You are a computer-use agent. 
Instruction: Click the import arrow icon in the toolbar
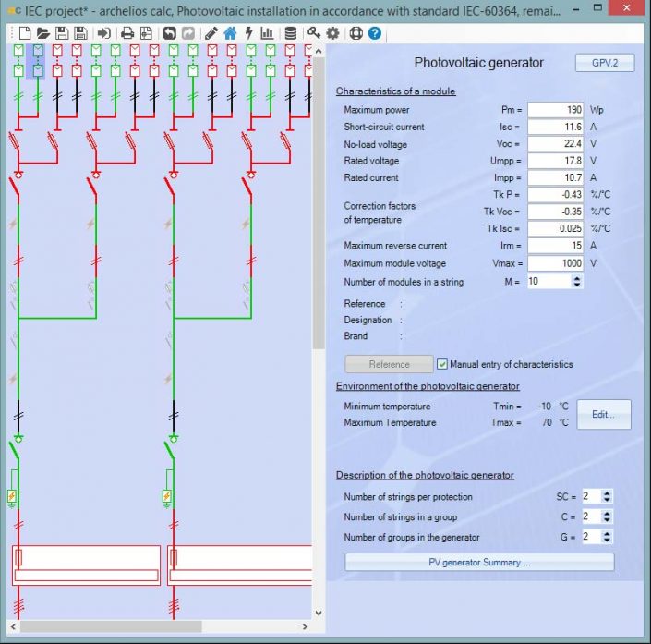(x=103, y=33)
